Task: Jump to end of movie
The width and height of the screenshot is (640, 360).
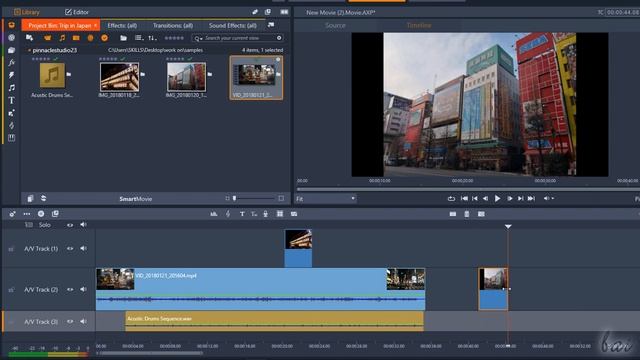Action: pos(531,198)
